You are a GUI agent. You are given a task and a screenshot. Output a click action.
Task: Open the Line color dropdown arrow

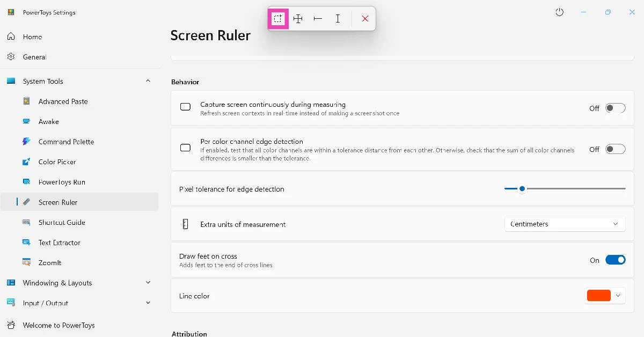(x=618, y=296)
